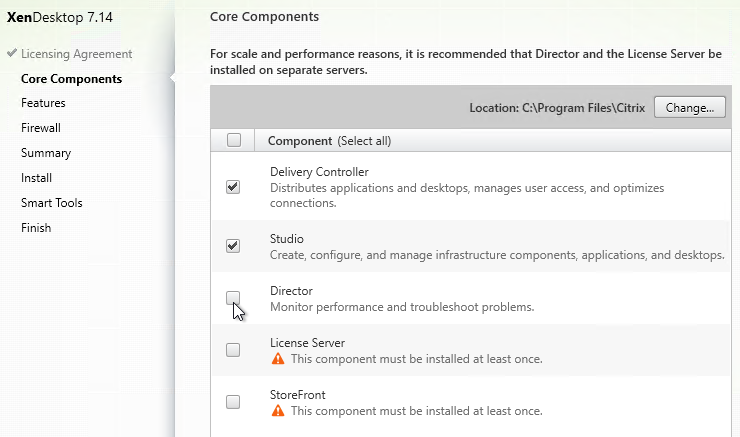The width and height of the screenshot is (740, 437).
Task: Uncheck the Delivery Controller checkbox
Action: 233,187
